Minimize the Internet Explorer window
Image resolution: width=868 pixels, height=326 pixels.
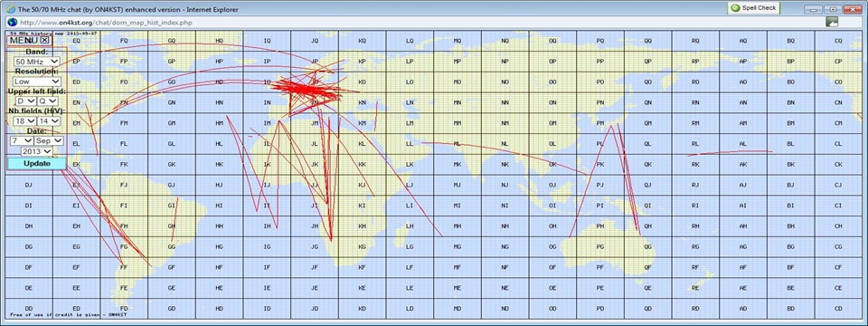click(x=813, y=9)
